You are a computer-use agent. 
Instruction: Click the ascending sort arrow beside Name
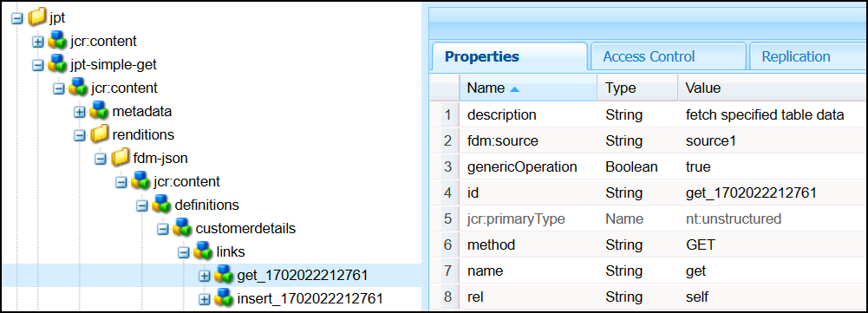pos(514,88)
